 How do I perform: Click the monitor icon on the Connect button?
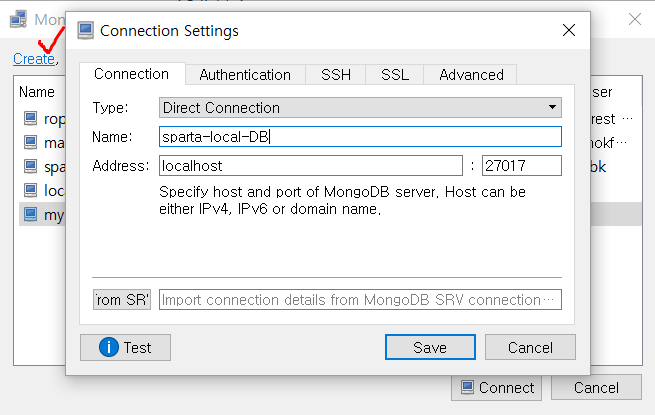click(x=468, y=388)
